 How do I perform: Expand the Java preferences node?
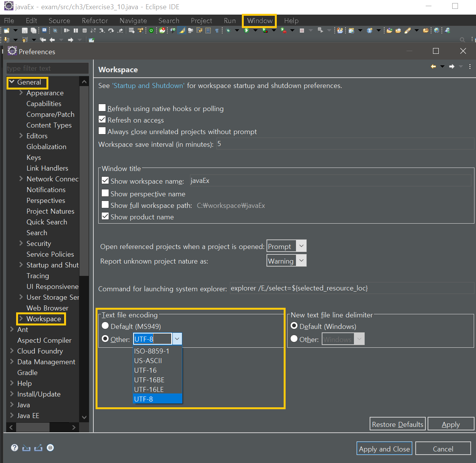[12, 405]
